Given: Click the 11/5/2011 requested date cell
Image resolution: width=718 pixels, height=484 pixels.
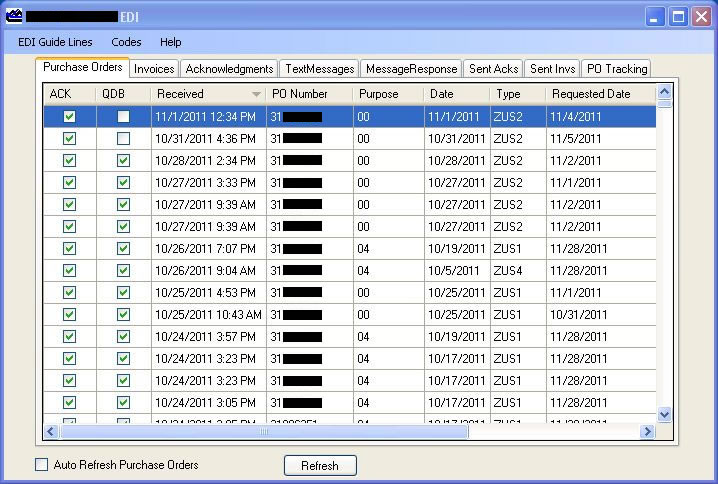Looking at the screenshot, I should pyautogui.click(x=601, y=138).
